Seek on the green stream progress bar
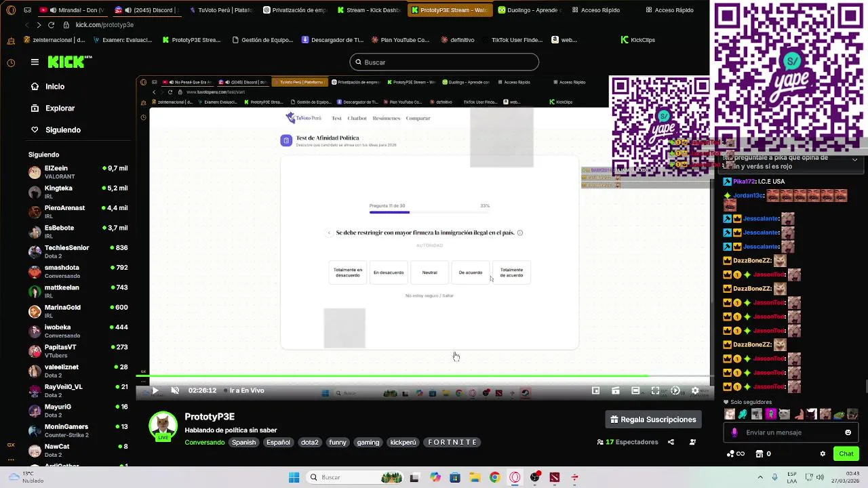Image resolution: width=868 pixels, height=488 pixels. pyautogui.click(x=426, y=375)
